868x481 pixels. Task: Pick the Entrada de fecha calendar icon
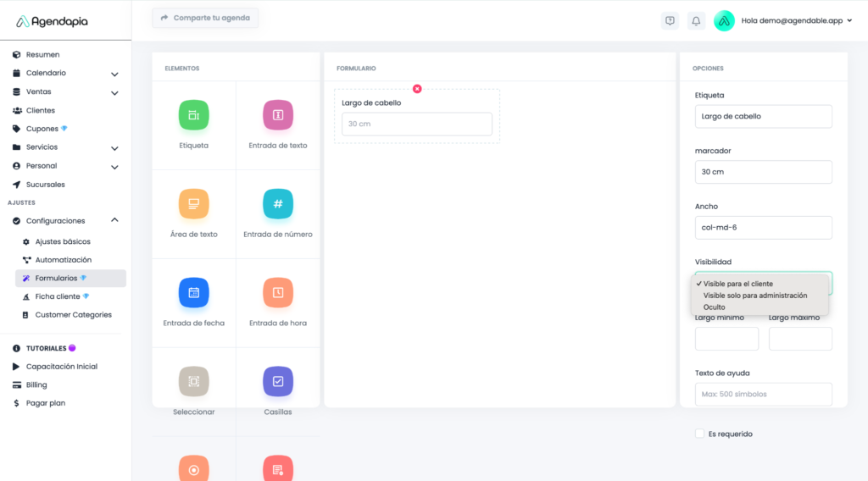coord(193,293)
